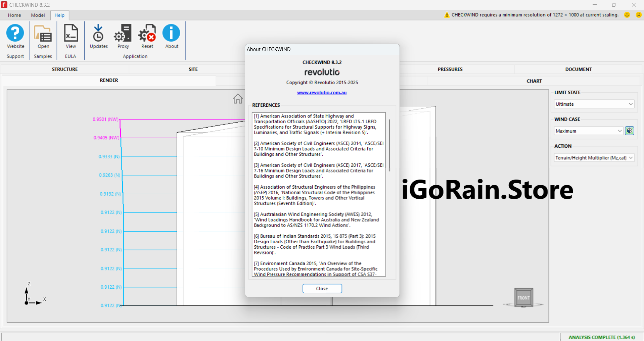Screen dimensions: 644x341
Task: Open the View EULA document icon
Action: [x=71, y=33]
